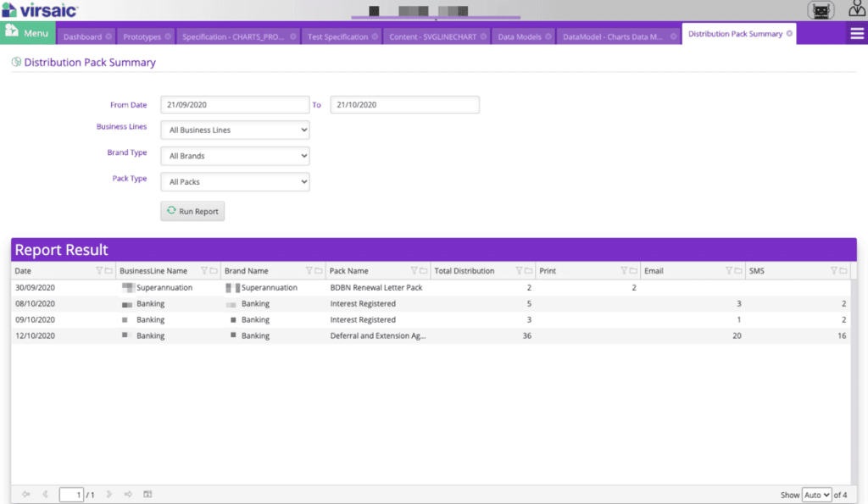Open the Pack Type dropdown
The width and height of the screenshot is (868, 504).
[235, 181]
